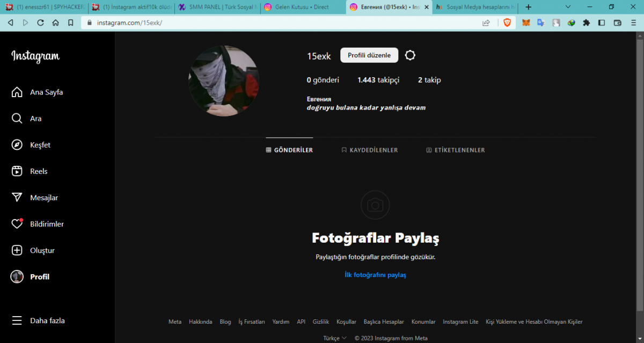Click the Gizlilik footer link

pos(321,322)
